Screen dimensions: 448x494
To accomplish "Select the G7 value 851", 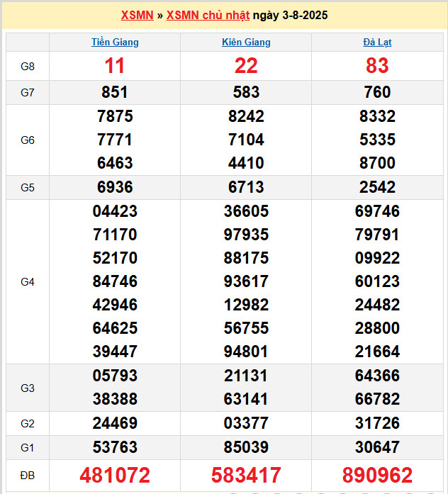I will click(x=115, y=92).
